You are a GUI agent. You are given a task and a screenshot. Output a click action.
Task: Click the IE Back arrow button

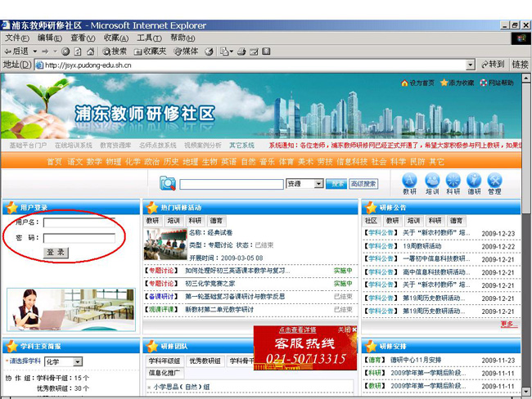16,52
